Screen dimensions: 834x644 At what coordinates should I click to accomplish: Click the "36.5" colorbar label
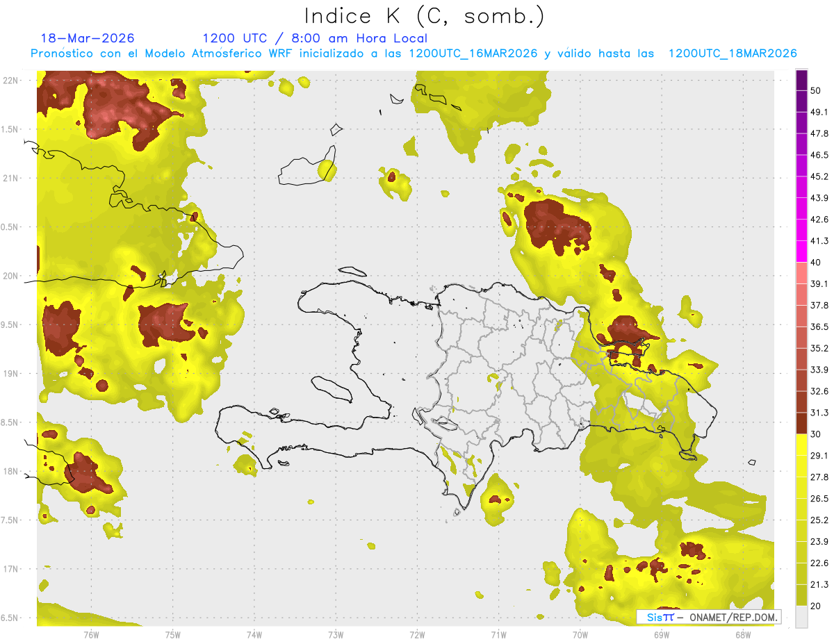click(x=819, y=327)
